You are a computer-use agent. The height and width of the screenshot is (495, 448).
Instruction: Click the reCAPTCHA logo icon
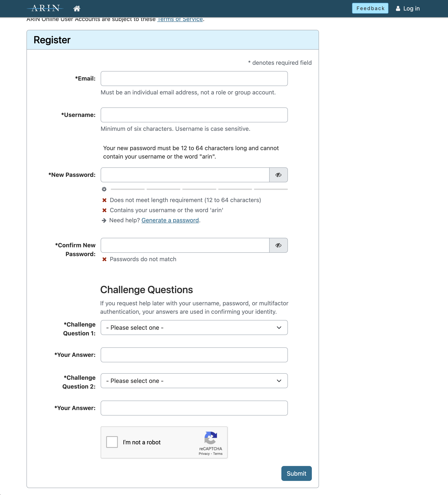coord(211,435)
